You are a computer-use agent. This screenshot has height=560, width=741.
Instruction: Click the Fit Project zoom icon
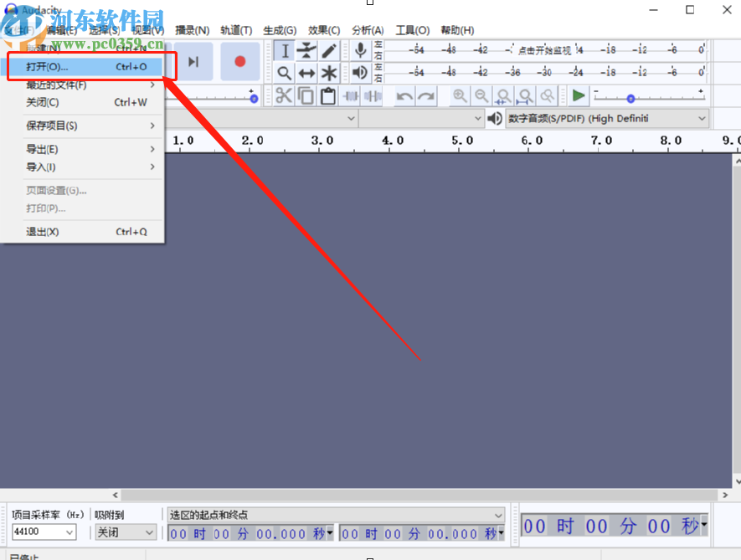(526, 96)
